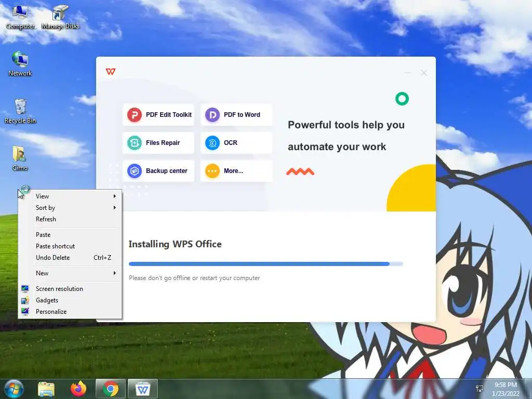Expand the New submenu arrow
Screen dimensions: 532x399
[x=115, y=273]
